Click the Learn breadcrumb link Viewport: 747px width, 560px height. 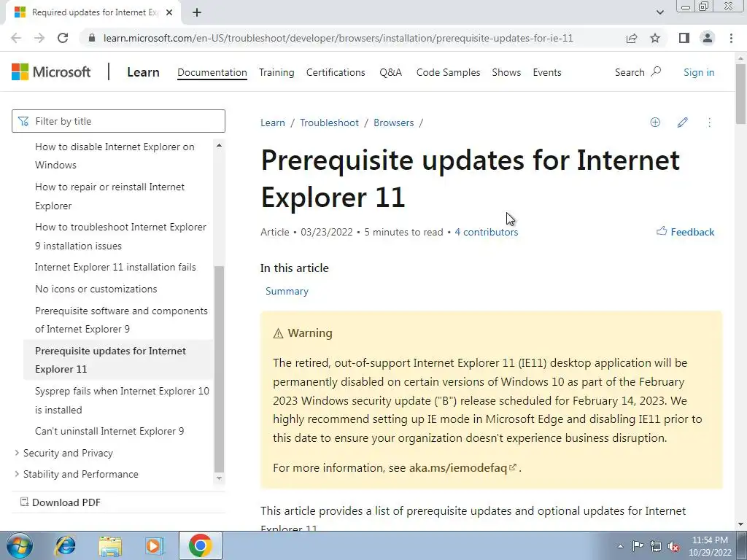273,122
